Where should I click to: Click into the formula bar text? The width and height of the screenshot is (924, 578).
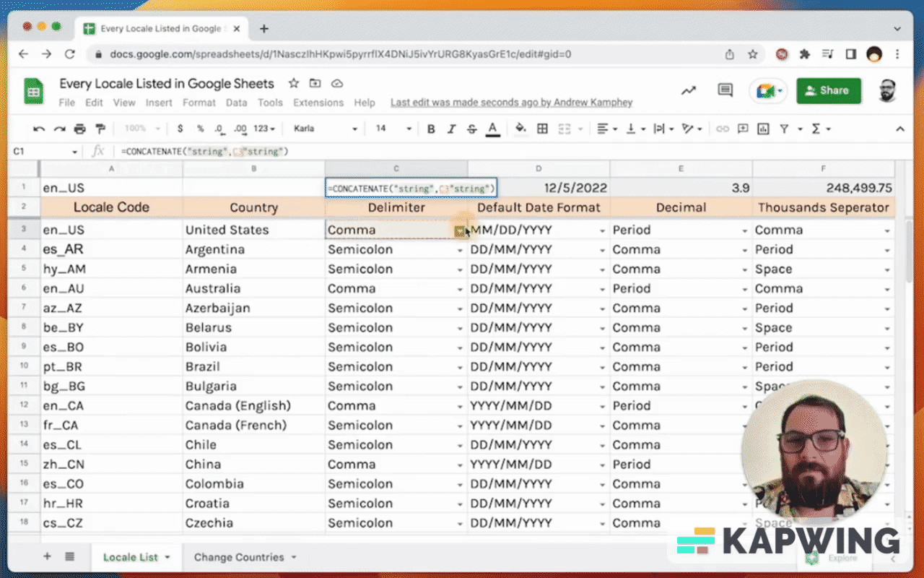204,152
